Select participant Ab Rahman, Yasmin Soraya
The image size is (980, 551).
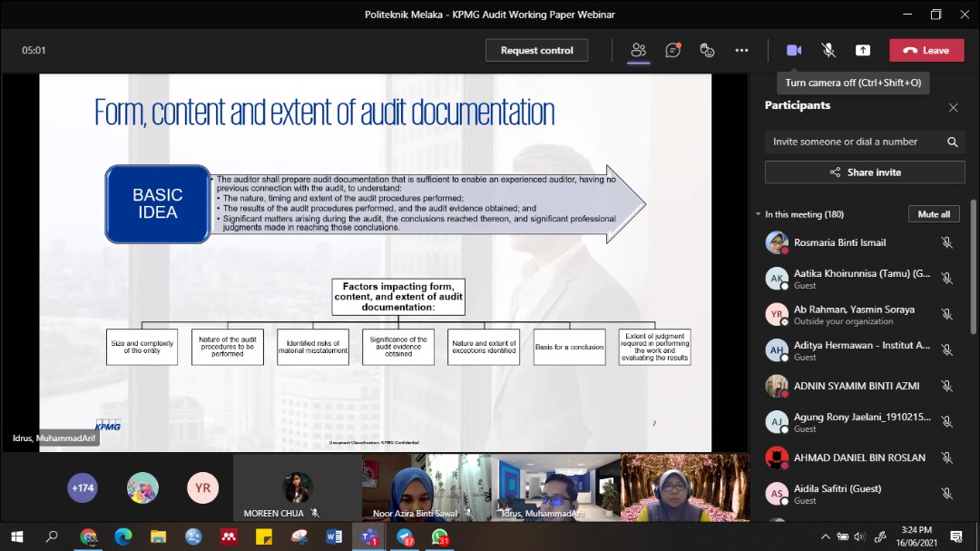click(861, 315)
